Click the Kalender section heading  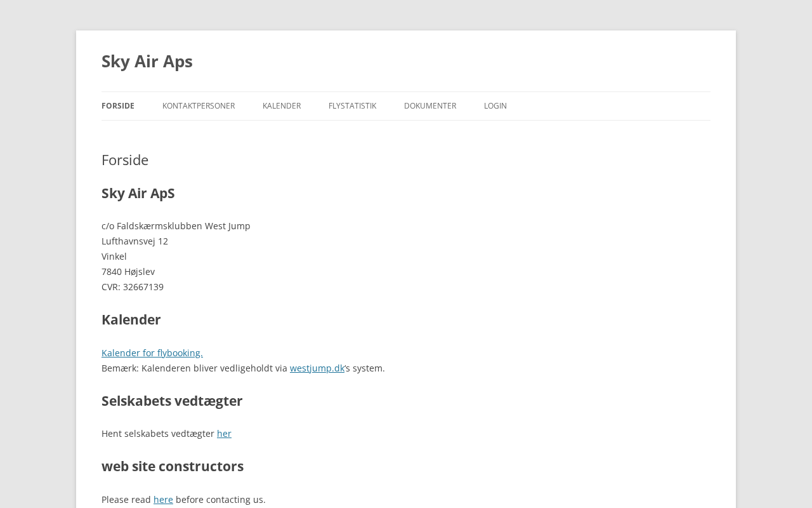click(x=131, y=320)
